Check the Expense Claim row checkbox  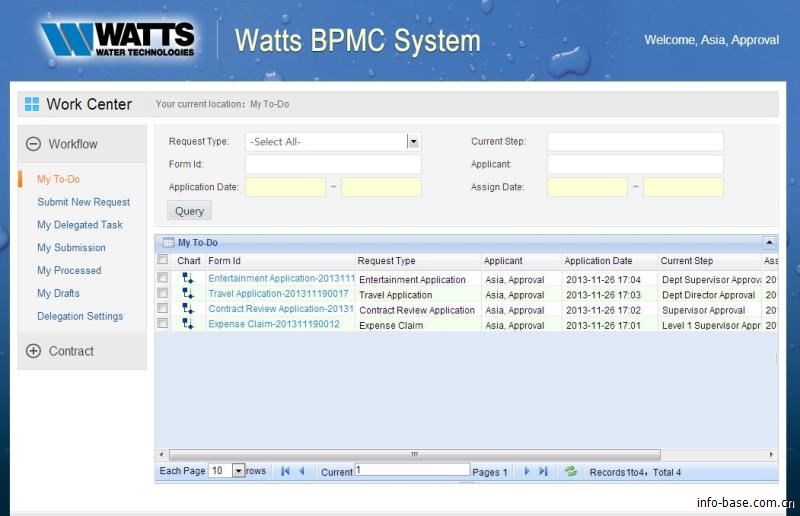click(162, 323)
